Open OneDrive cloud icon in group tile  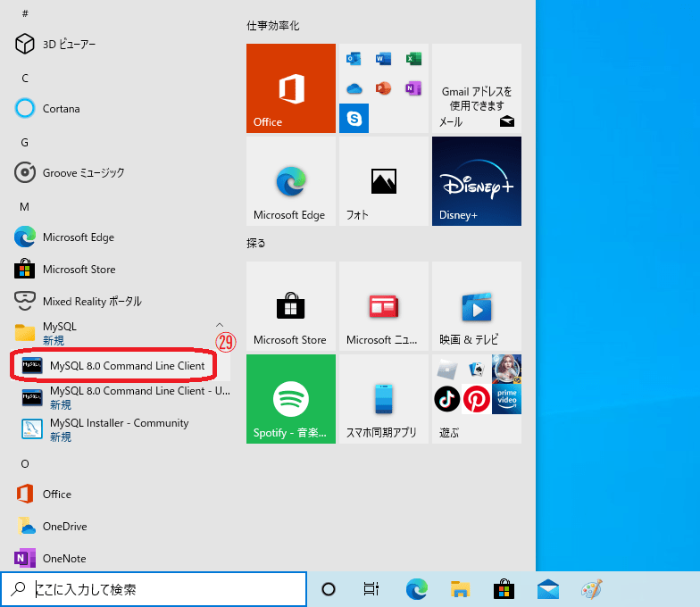354,88
